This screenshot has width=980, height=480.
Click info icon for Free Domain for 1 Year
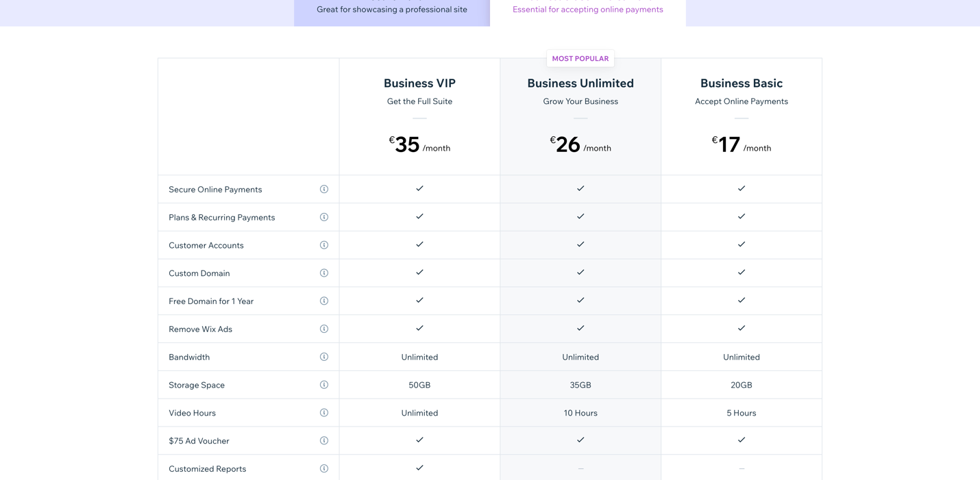click(324, 301)
